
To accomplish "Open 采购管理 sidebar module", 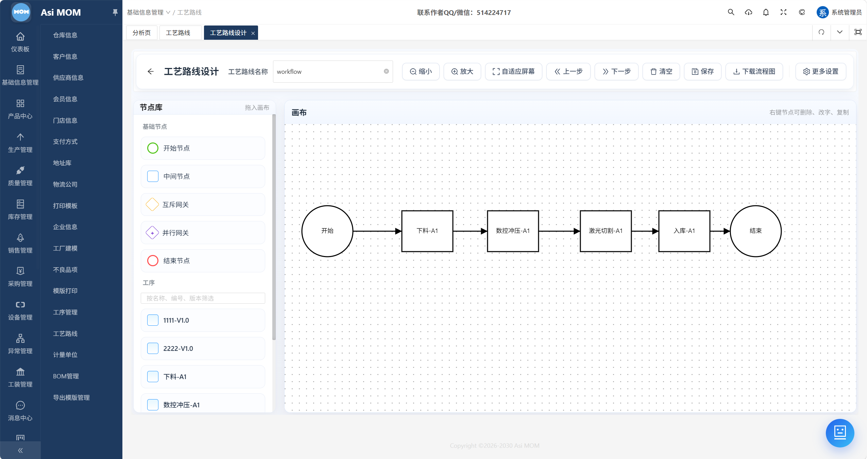I will (x=20, y=276).
